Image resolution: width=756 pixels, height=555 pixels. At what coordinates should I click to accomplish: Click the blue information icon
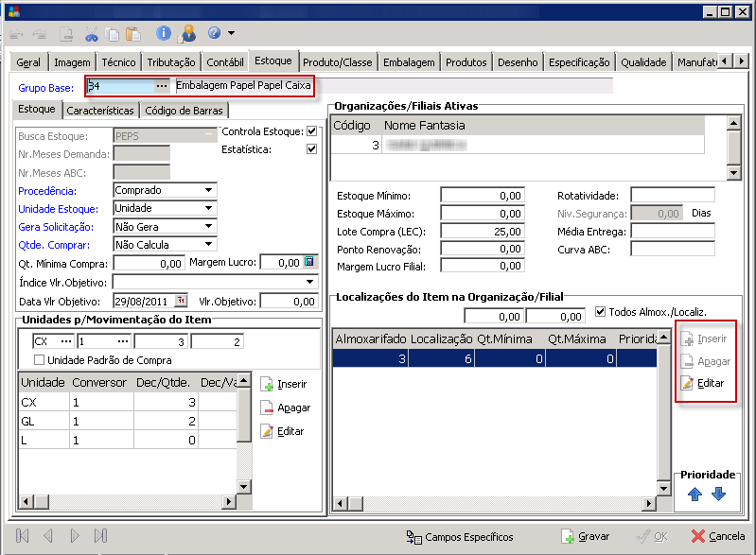[x=164, y=34]
